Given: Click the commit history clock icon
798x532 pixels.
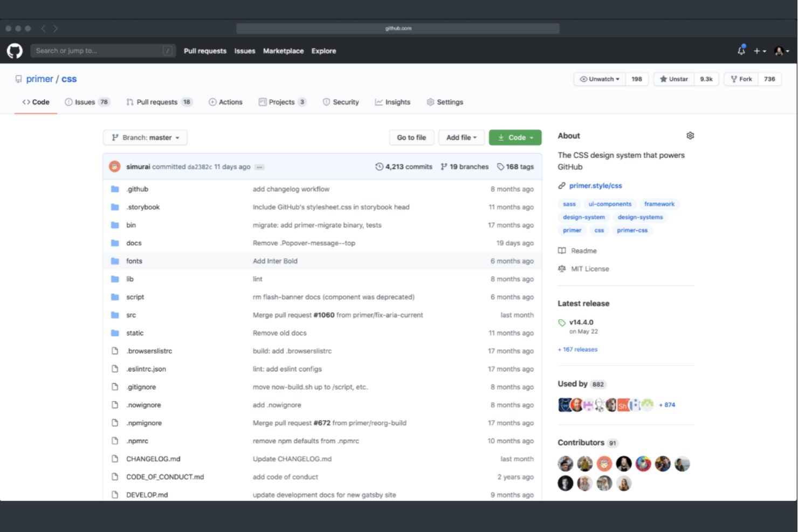Looking at the screenshot, I should 380,167.
